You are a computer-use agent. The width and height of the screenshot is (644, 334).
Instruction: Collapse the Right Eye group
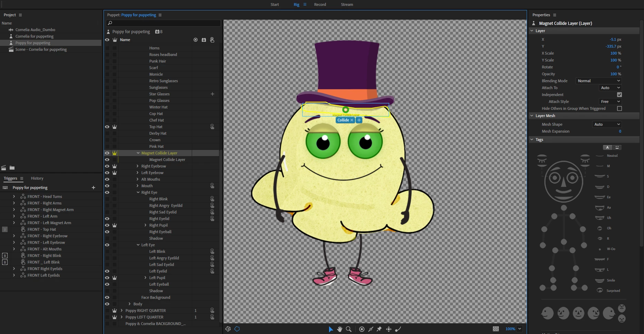138,192
